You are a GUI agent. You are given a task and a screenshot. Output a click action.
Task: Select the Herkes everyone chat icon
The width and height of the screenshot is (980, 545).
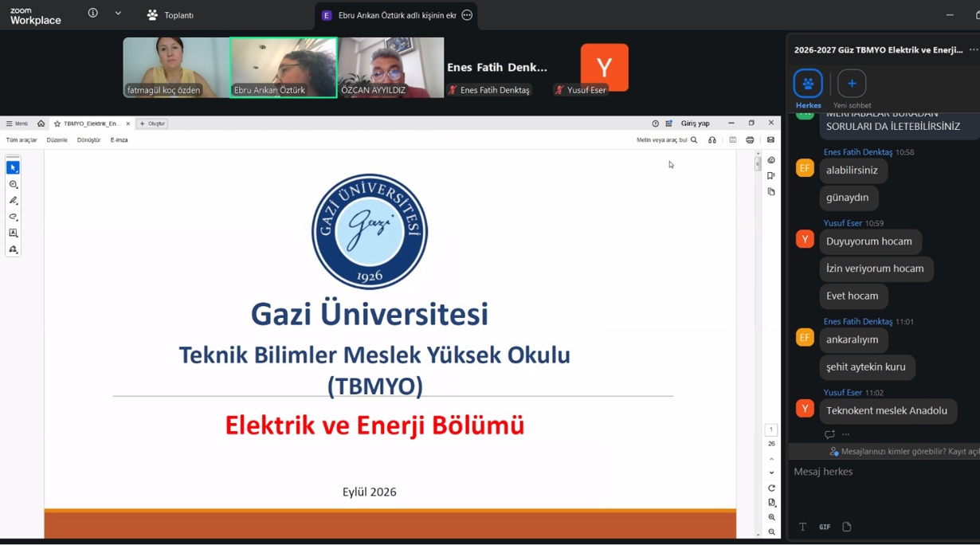(x=808, y=84)
